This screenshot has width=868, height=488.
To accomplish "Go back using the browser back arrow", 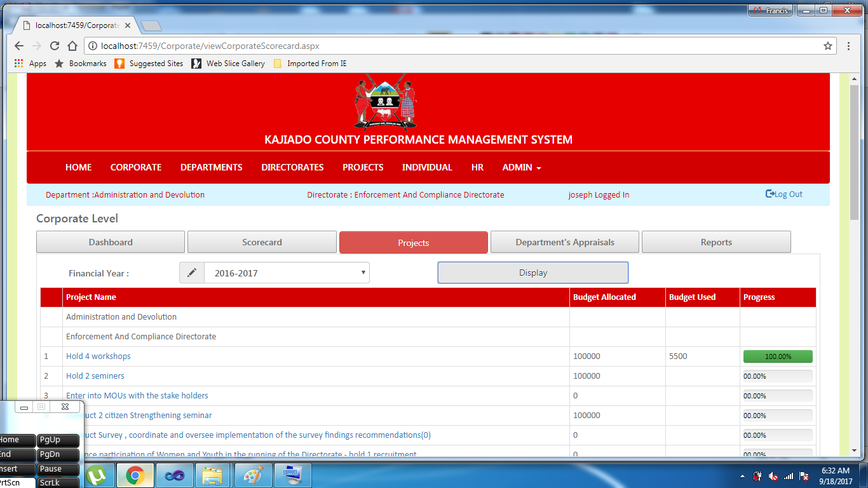I will pyautogui.click(x=19, y=46).
